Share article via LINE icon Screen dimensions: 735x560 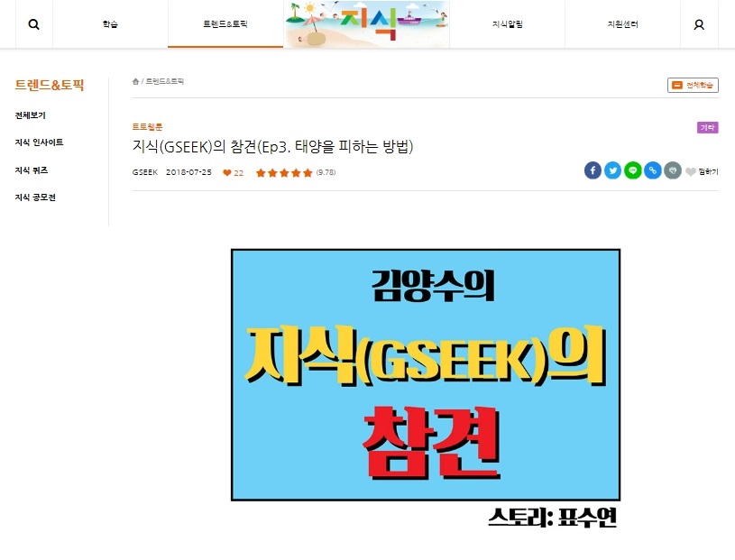(633, 170)
